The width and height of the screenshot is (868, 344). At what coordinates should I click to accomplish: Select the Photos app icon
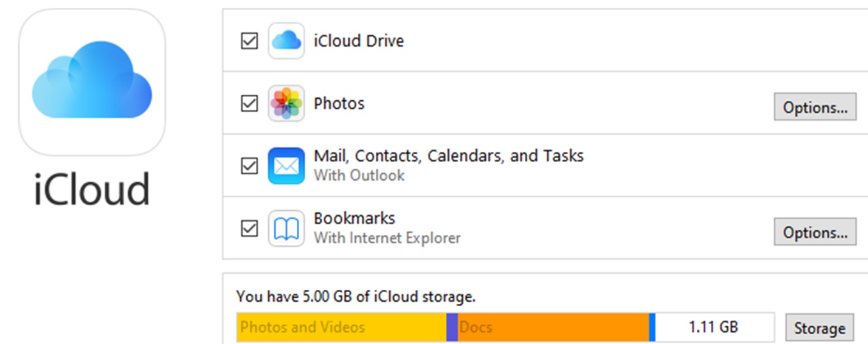286,103
